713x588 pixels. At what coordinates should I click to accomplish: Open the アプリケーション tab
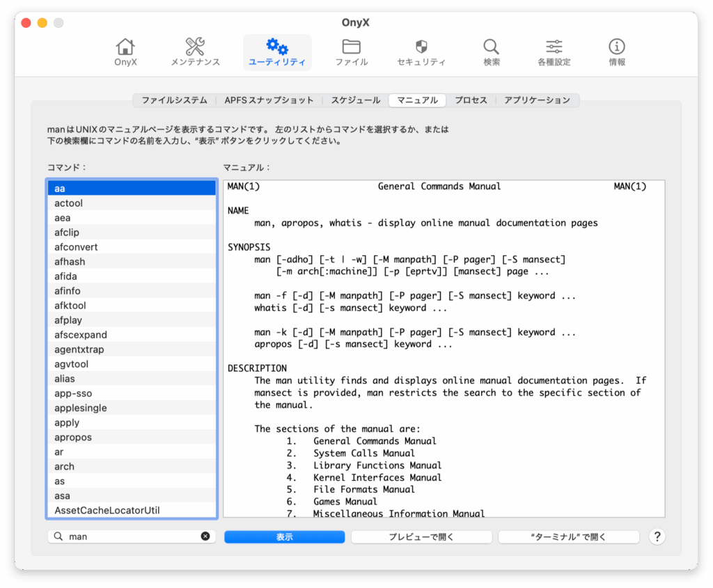[x=537, y=100]
